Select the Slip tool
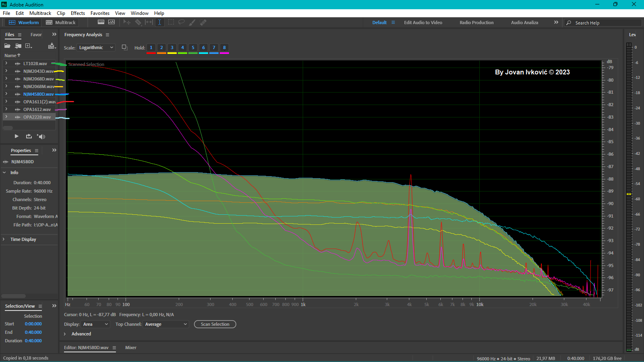Image resolution: width=644 pixels, height=362 pixels. pyautogui.click(x=149, y=22)
